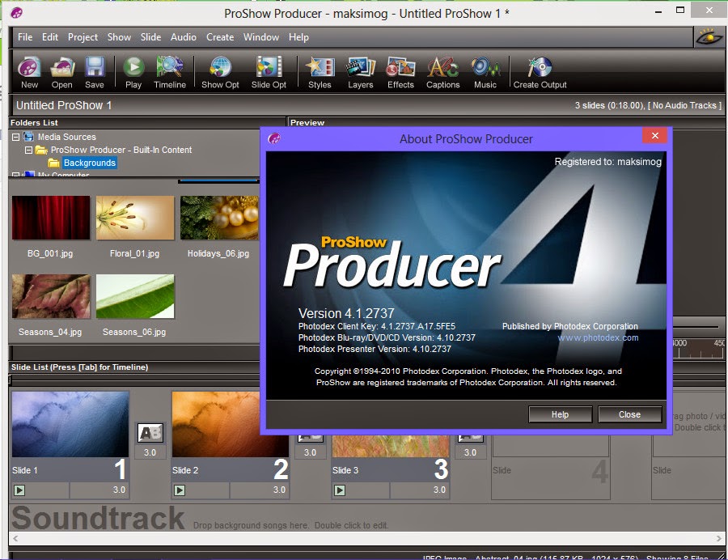Select the BG_001.jpg thumbnail
Screen dimensions: 728x560
[x=51, y=218]
